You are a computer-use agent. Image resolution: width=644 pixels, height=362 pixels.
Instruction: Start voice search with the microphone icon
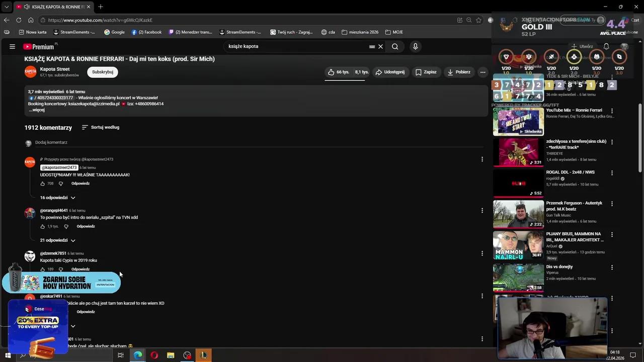pos(415,46)
